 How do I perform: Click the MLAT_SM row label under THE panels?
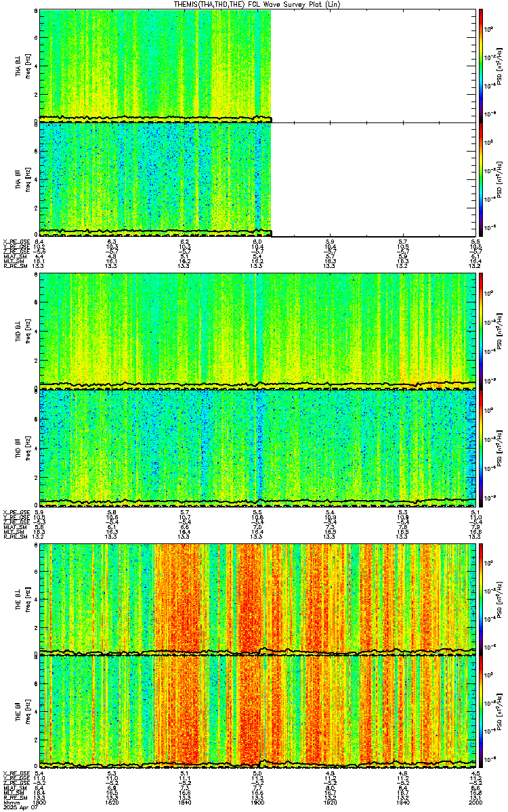(x=14, y=788)
